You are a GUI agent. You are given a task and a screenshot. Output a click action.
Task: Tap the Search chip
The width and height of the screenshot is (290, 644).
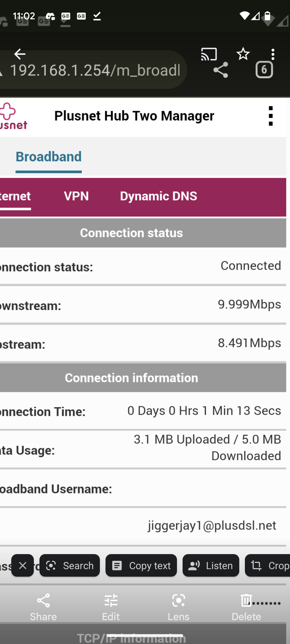[70, 565]
